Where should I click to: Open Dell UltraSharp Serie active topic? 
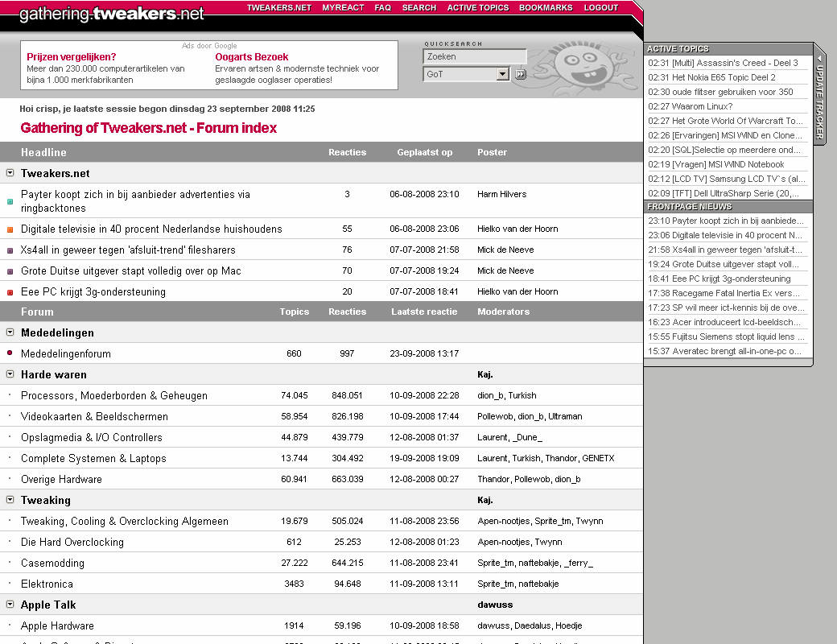point(724,193)
